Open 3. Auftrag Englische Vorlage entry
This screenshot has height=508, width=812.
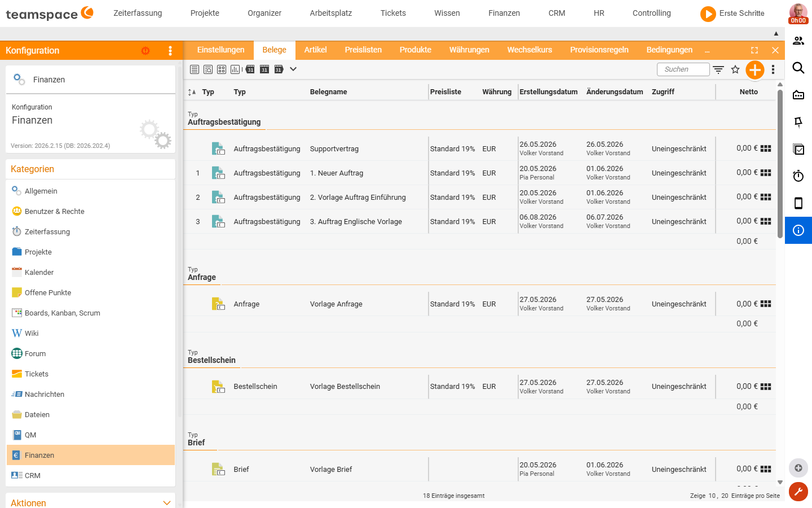pos(356,222)
